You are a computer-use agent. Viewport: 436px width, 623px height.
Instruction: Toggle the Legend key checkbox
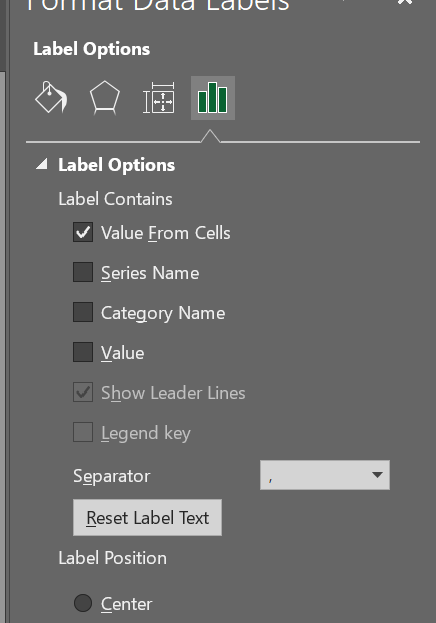pyautogui.click(x=83, y=432)
